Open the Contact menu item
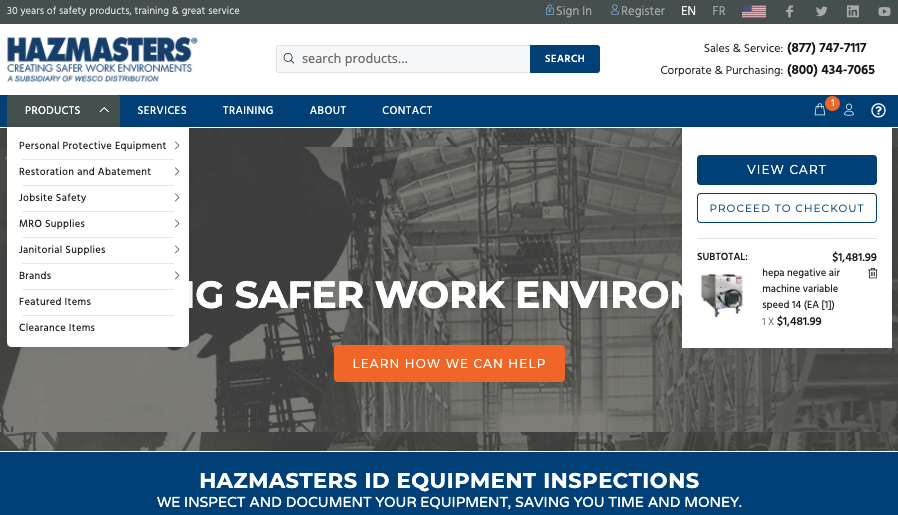This screenshot has width=898, height=515. pos(407,110)
